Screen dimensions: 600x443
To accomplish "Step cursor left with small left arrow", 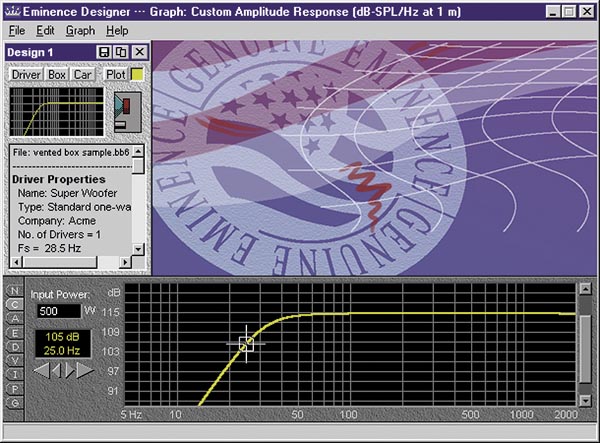I will click(57, 370).
